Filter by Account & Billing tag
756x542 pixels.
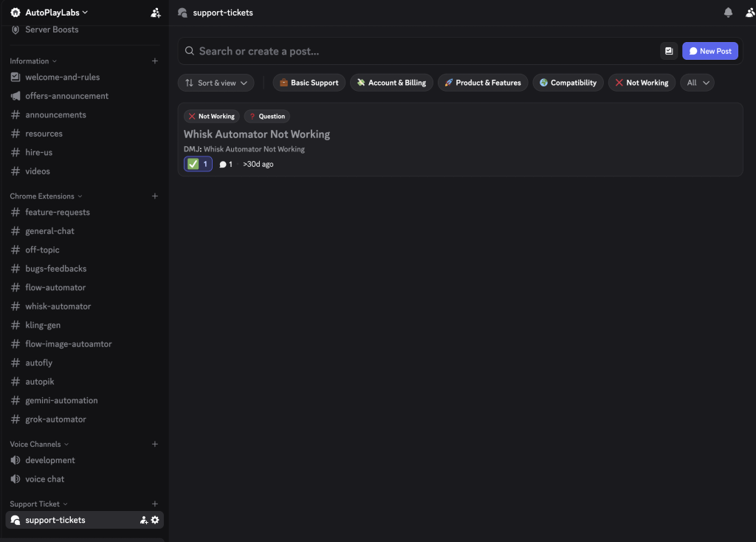tap(391, 83)
